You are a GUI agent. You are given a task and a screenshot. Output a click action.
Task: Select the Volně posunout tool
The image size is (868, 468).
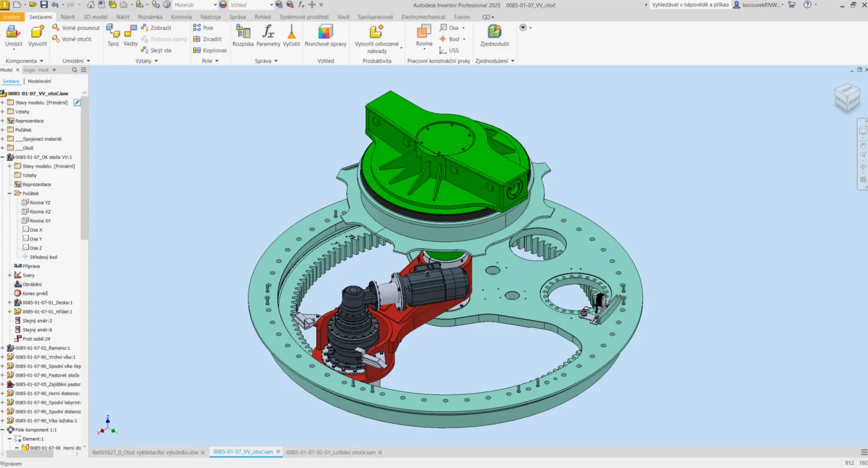76,28
